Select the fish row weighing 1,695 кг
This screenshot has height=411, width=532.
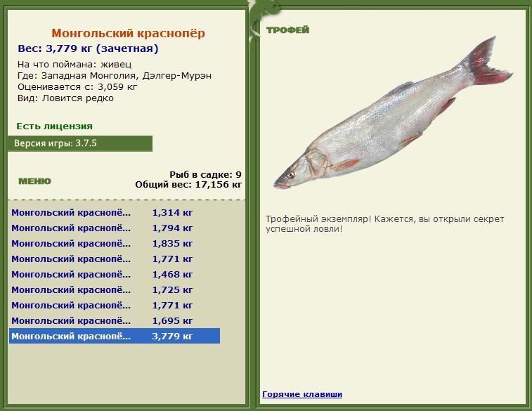(x=115, y=321)
